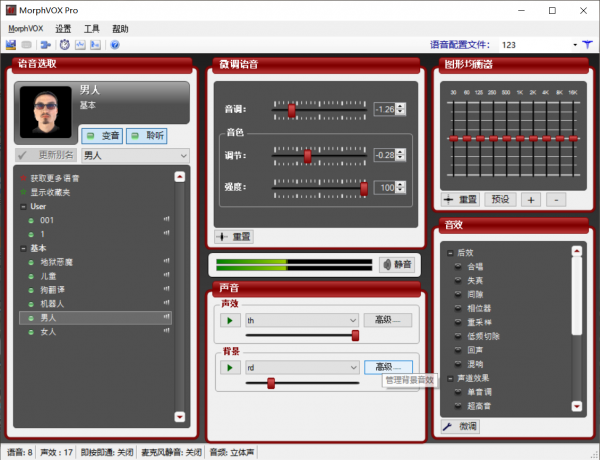600x460 pixels.
Task: Click the equalizer 预设 button
Action: tap(500, 199)
